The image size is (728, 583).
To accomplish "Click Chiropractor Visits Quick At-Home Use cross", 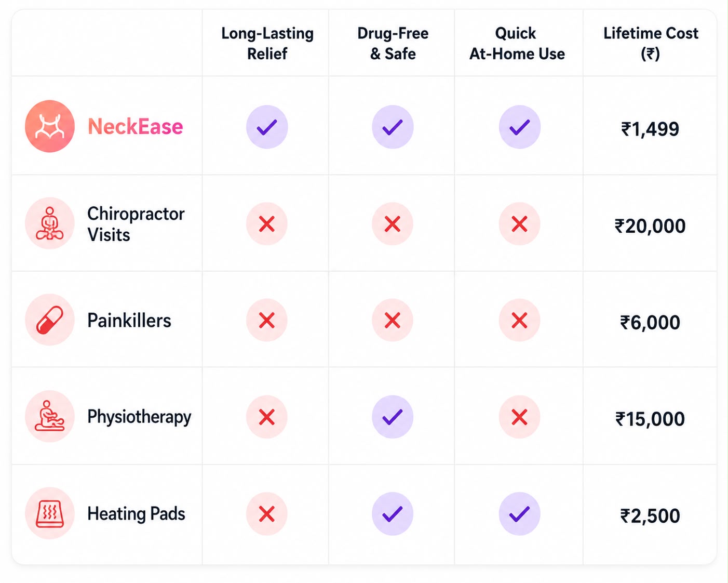I will (x=520, y=224).
